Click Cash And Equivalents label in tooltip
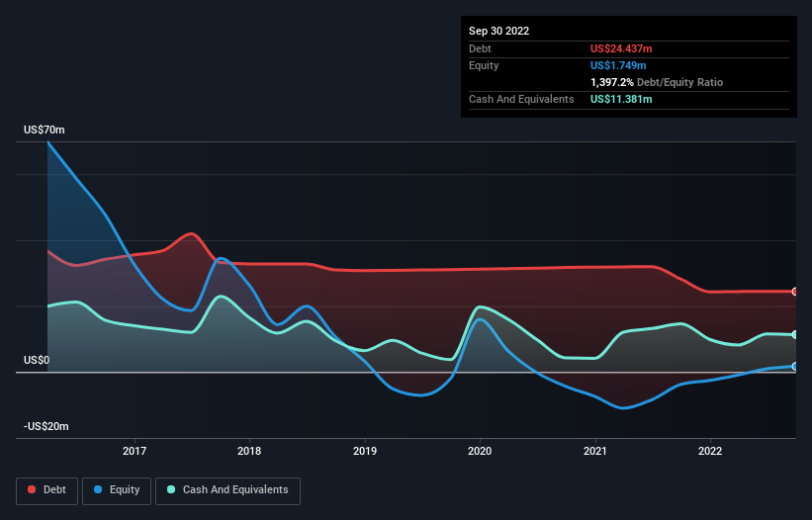The height and width of the screenshot is (520, 812). 521,99
